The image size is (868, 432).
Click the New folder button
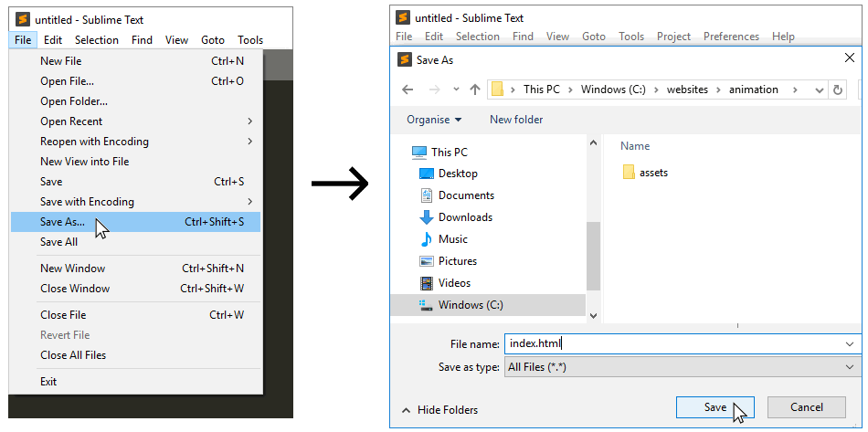(516, 120)
